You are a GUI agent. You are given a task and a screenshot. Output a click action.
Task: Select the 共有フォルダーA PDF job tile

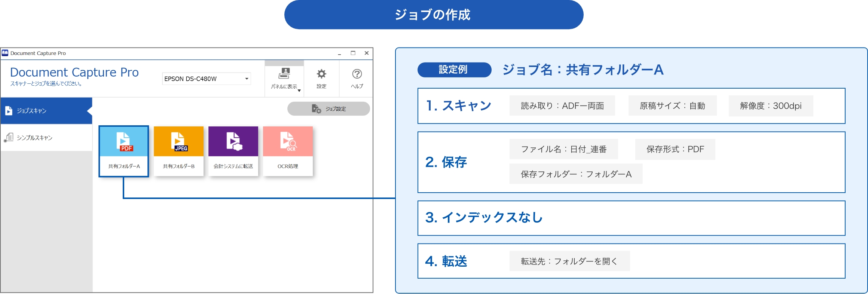(x=124, y=151)
